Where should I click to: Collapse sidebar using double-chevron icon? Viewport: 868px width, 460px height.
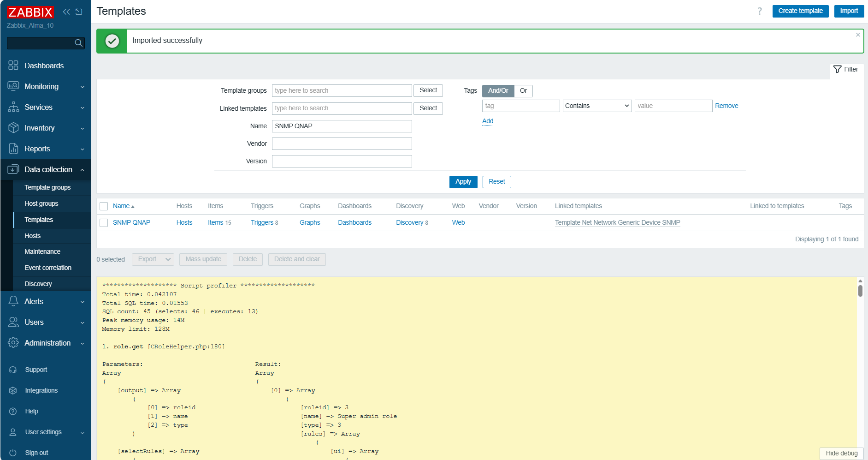point(66,12)
